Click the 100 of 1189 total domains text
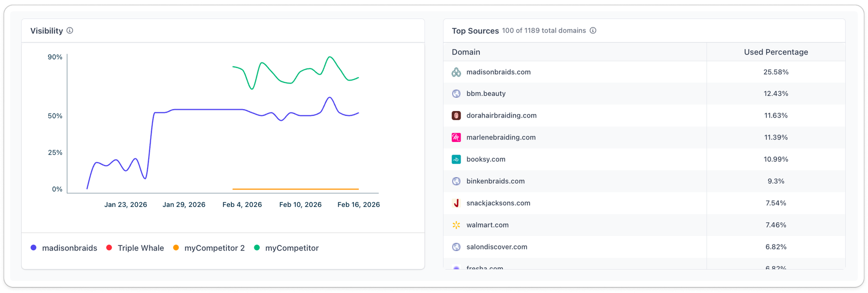This screenshot has height=293, width=868. tap(544, 30)
